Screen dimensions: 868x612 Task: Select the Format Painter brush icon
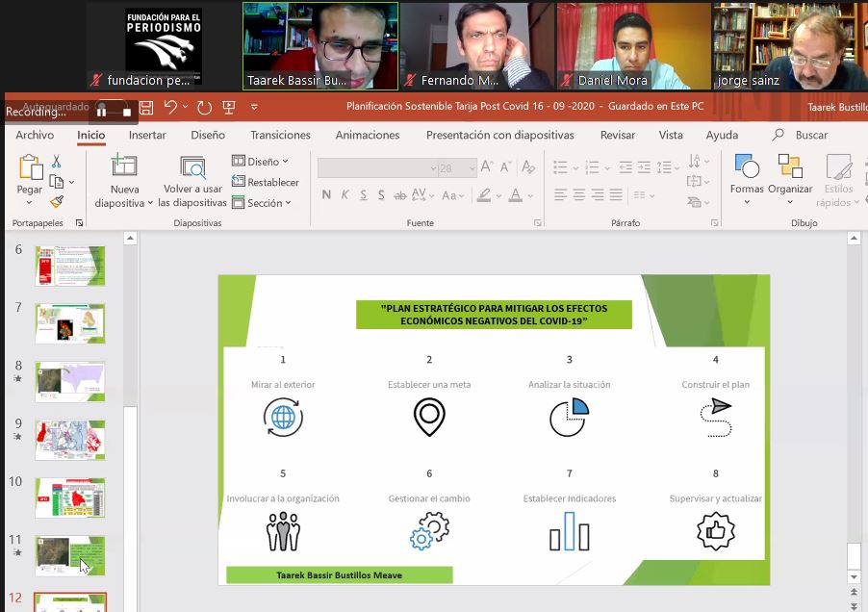point(57,202)
